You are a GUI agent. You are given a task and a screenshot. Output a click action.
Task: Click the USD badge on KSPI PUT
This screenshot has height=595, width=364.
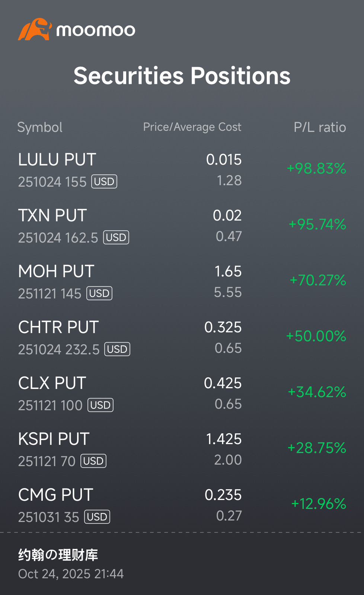(93, 461)
